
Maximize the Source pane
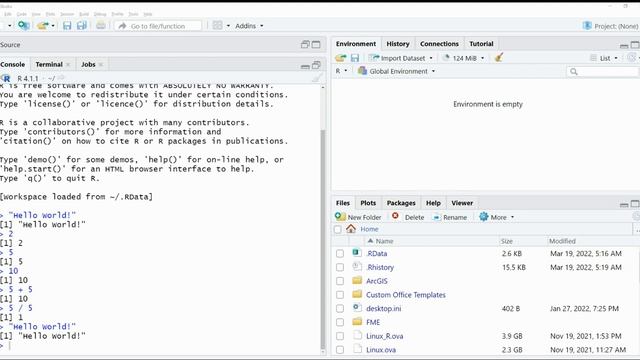coord(316,44)
